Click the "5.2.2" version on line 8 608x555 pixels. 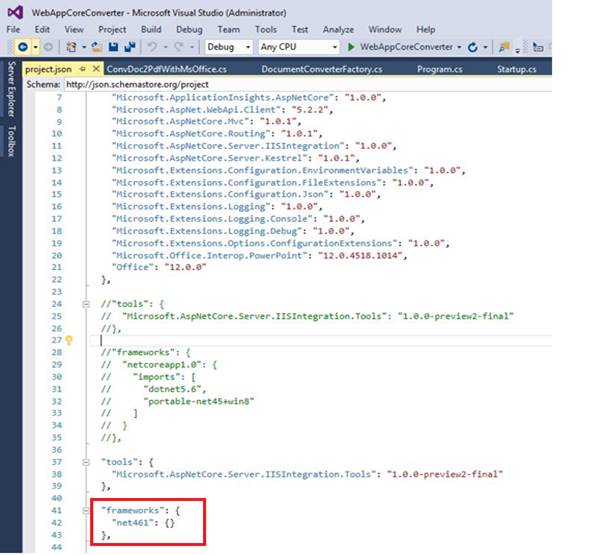point(310,110)
